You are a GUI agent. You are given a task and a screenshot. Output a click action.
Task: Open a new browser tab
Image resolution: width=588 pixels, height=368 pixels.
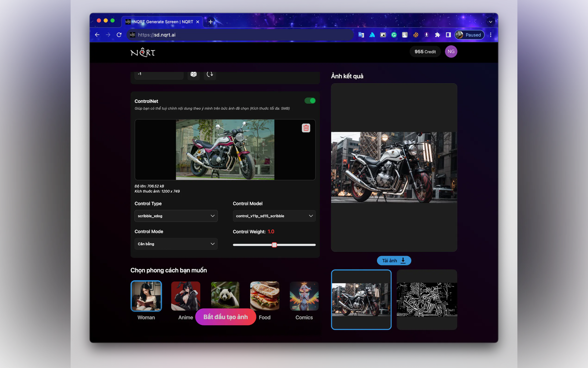[210, 22]
